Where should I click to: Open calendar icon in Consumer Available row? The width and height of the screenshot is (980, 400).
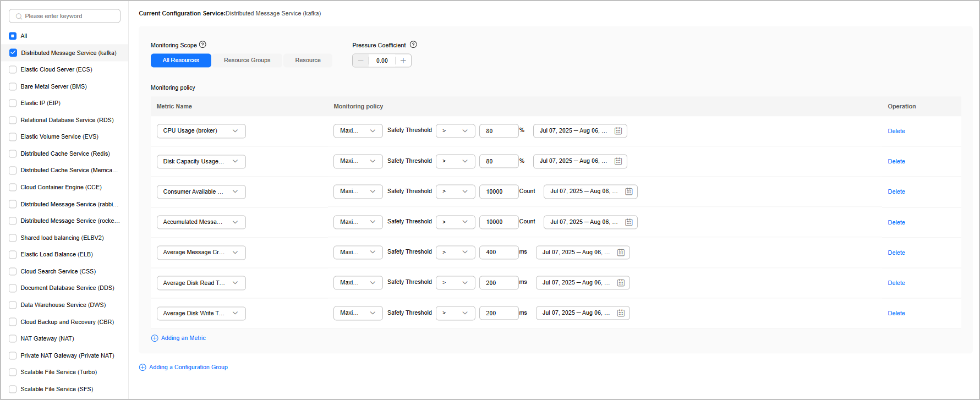[628, 191]
